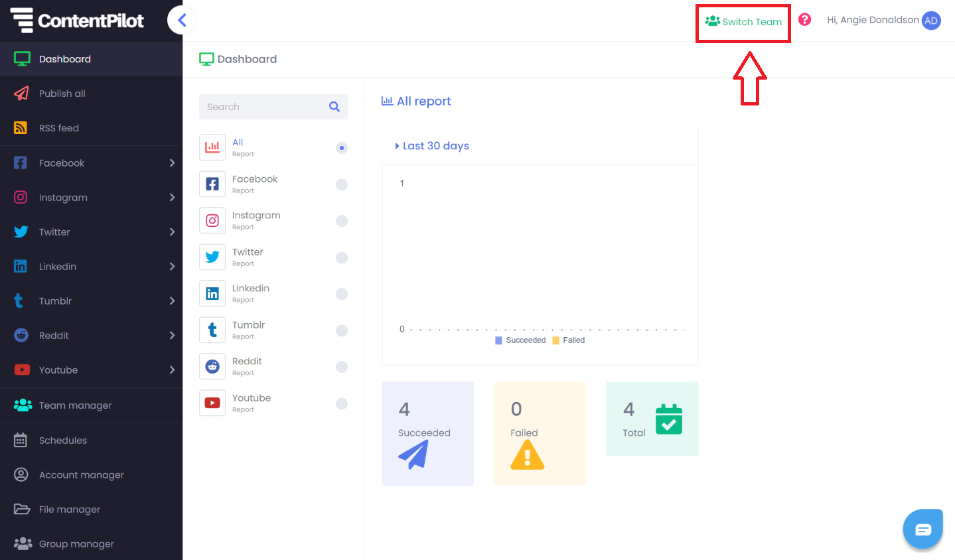Open RSS feed in the sidebar

pos(91,128)
